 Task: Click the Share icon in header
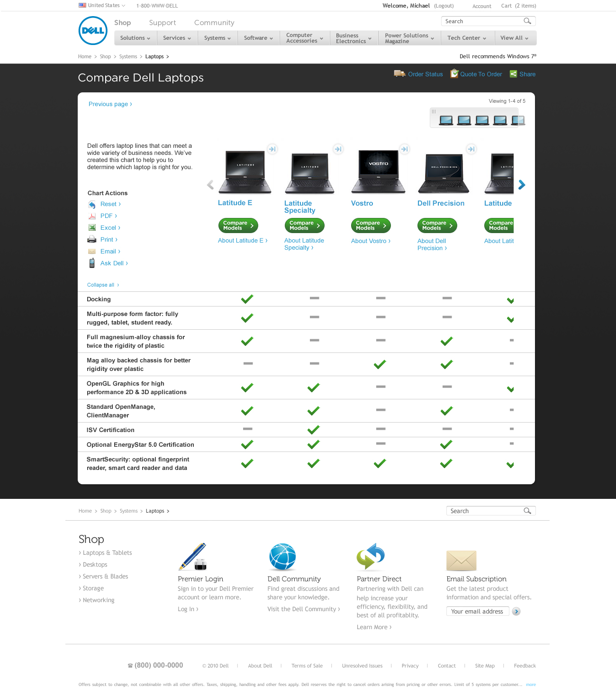coord(513,74)
